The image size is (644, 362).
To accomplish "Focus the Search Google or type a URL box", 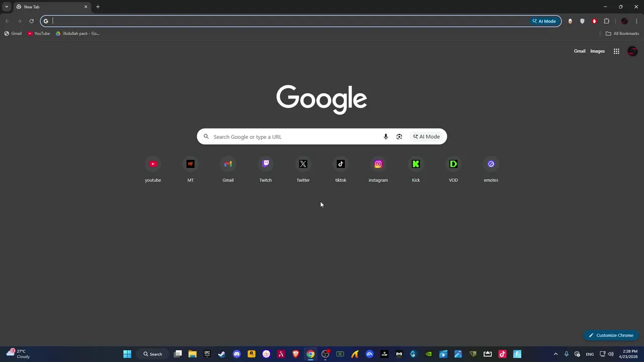I will (322, 137).
